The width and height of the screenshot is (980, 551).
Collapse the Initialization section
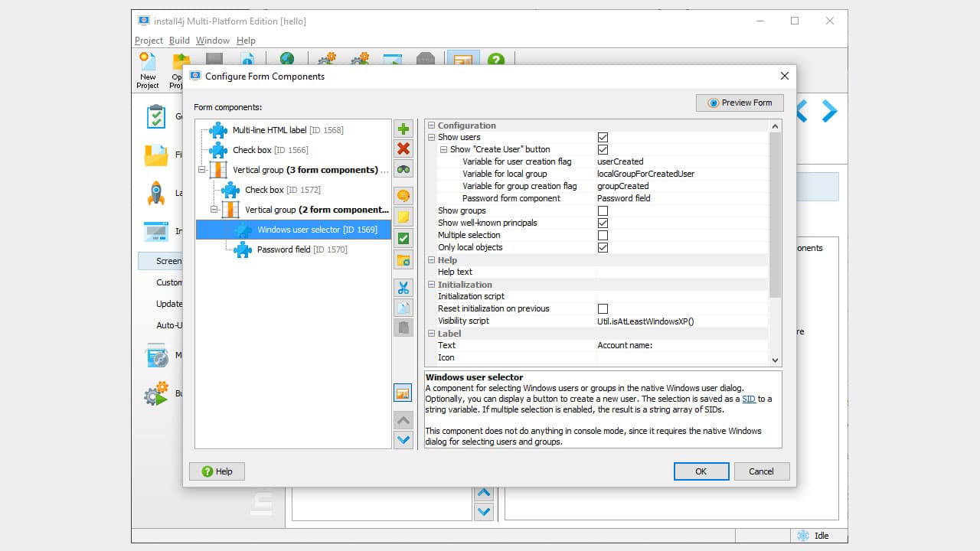tap(432, 284)
